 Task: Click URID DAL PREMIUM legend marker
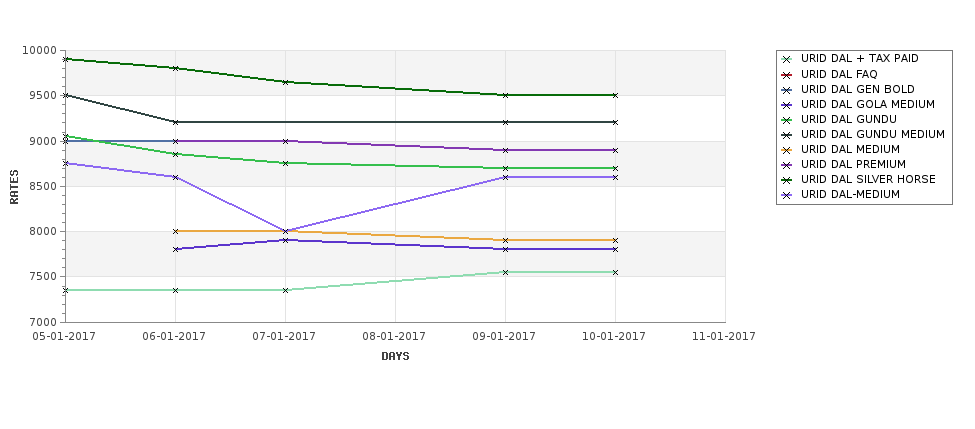pos(787,165)
